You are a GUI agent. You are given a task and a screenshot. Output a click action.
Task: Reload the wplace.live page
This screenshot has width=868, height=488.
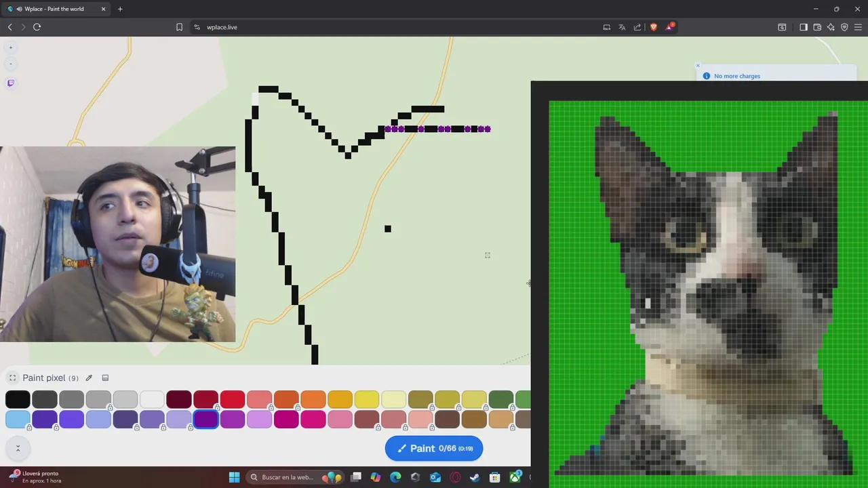point(37,27)
